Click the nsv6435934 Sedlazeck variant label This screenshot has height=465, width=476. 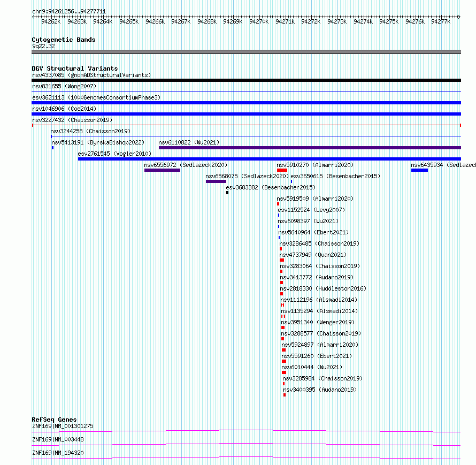443,165
